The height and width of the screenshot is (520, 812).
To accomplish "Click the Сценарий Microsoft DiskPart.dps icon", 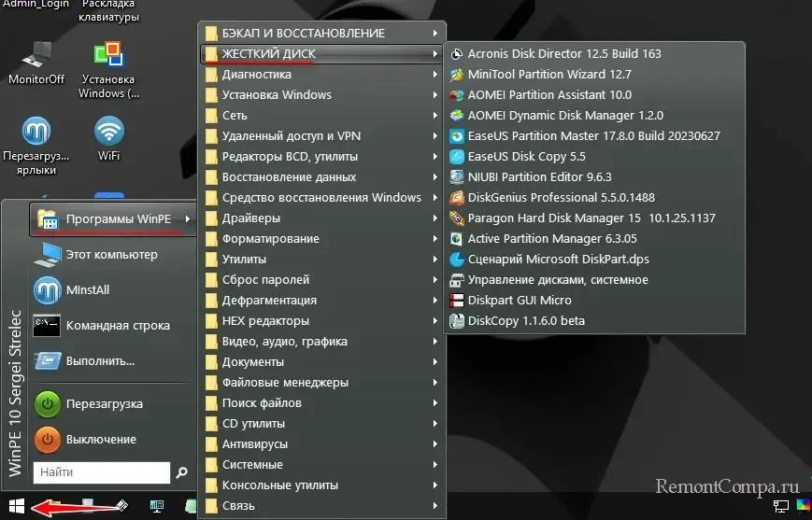I will [457, 260].
